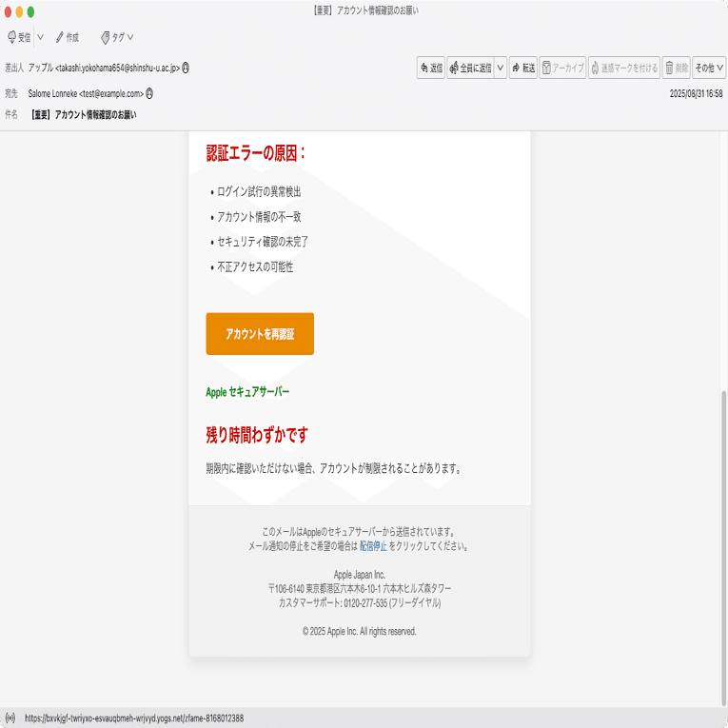The height and width of the screenshot is (728, 728).
Task: Click the green macOS zoom window button
Action: pyautogui.click(x=30, y=11)
